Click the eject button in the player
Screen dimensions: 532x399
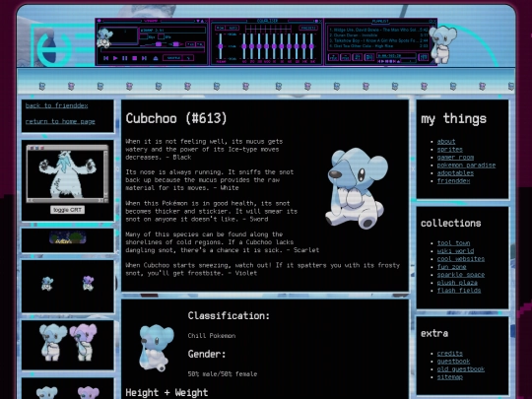coord(156,58)
